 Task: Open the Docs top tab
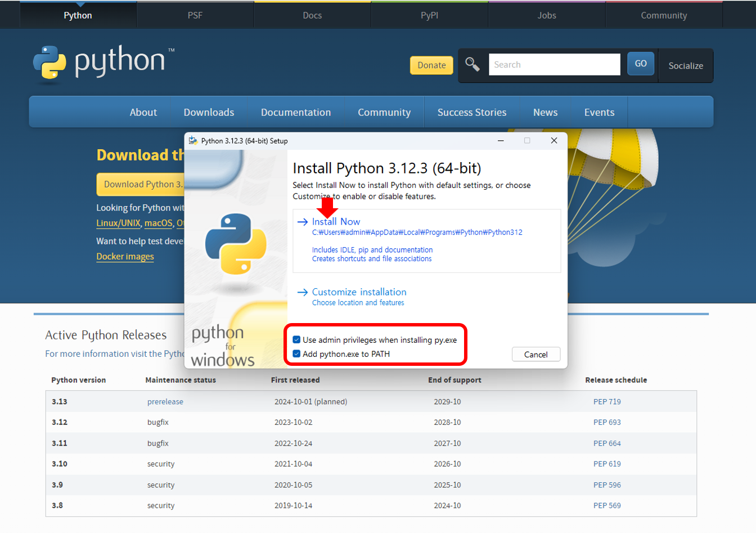pos(312,15)
